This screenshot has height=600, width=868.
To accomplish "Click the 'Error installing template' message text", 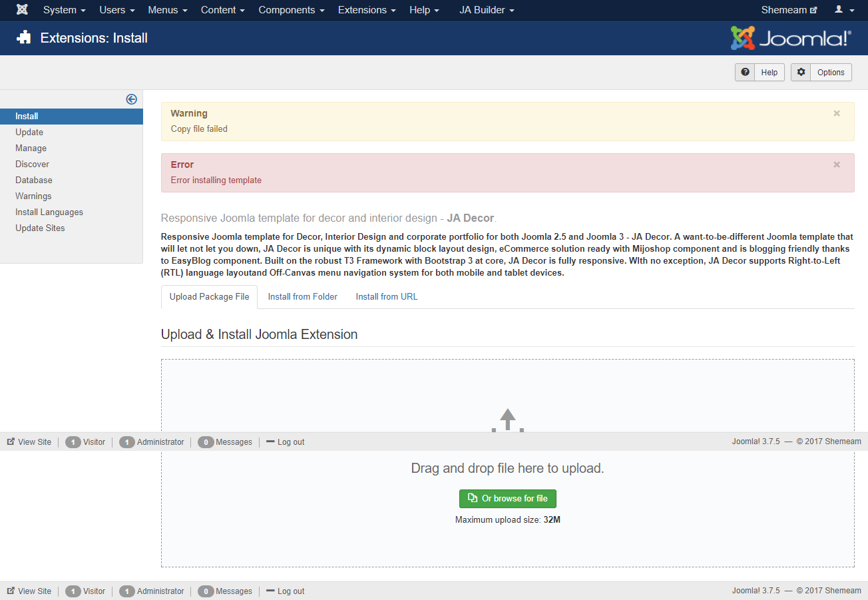I will pyautogui.click(x=216, y=180).
